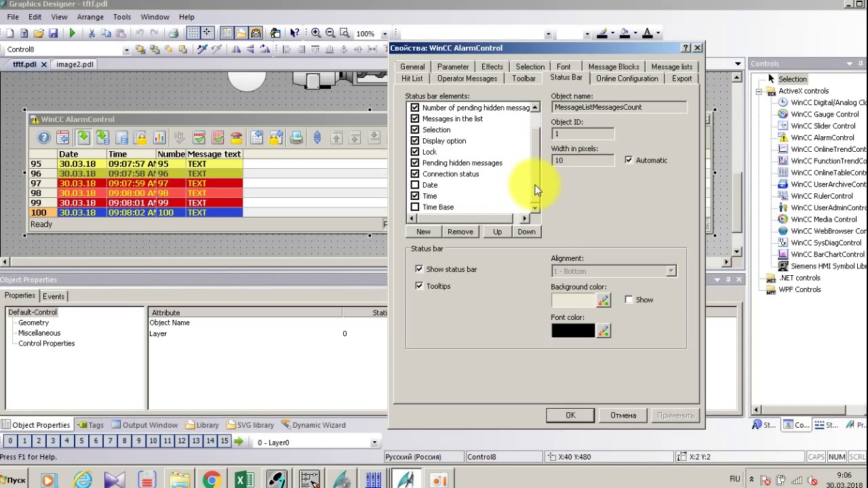Image resolution: width=868 pixels, height=488 pixels.
Task: Open the Arrange menu
Action: (x=90, y=17)
